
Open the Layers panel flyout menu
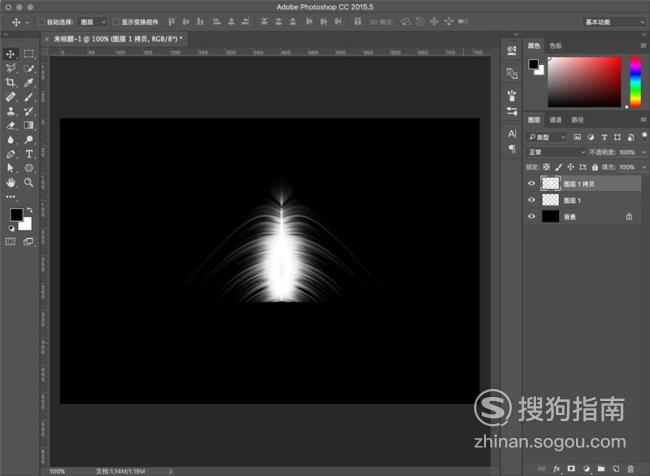pyautogui.click(x=643, y=120)
